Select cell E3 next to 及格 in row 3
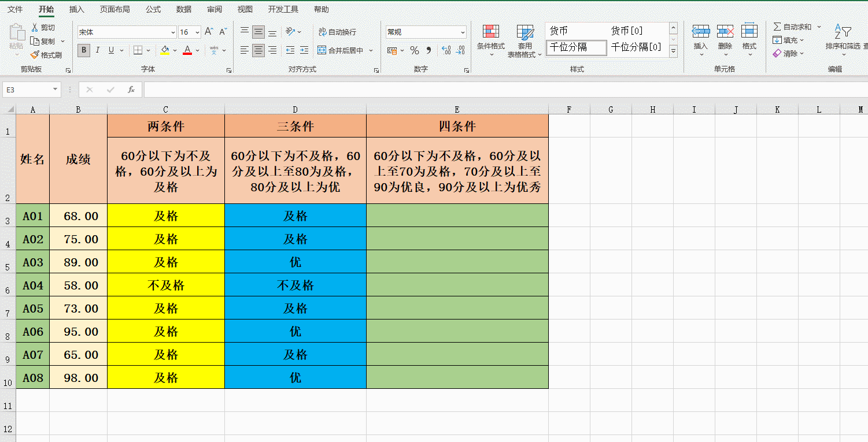868x442 pixels. pos(457,216)
